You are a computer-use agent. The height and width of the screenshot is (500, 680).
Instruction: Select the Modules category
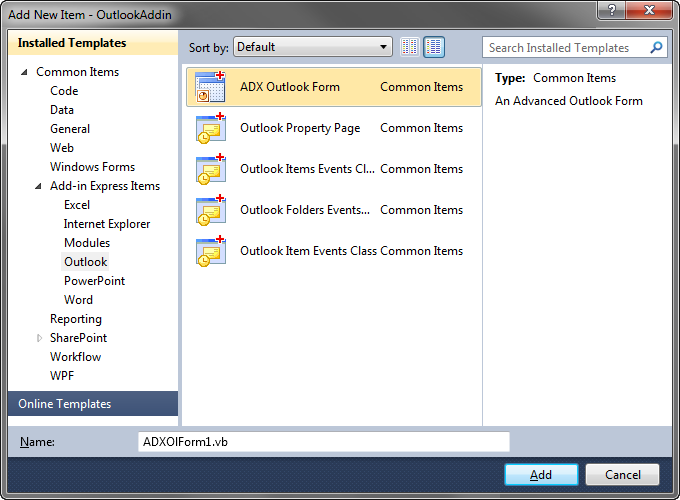click(x=87, y=243)
